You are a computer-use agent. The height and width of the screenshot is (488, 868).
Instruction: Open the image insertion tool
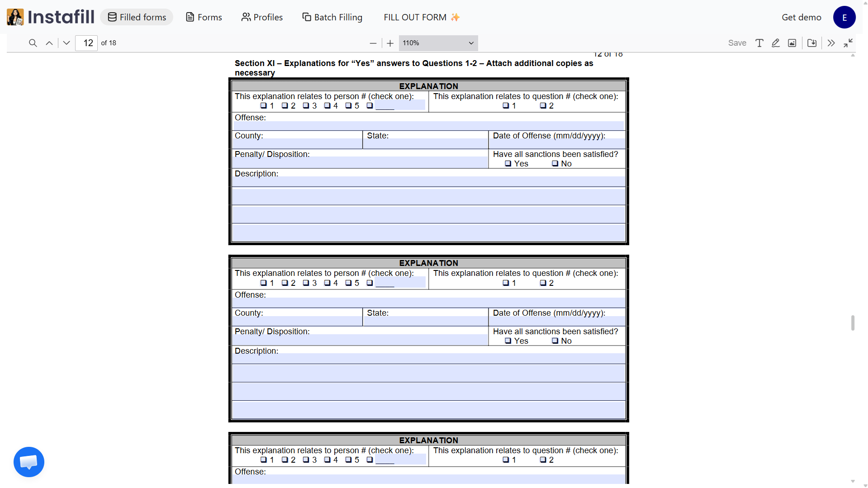[792, 43]
